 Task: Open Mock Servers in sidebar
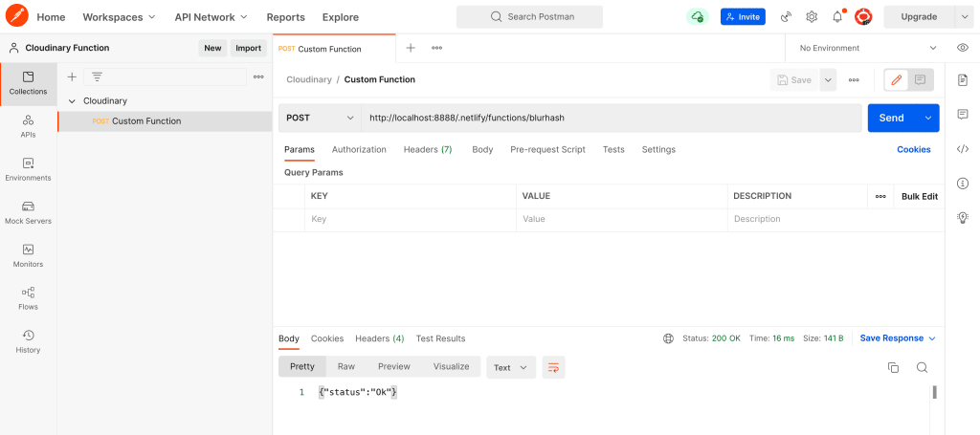coord(28,213)
